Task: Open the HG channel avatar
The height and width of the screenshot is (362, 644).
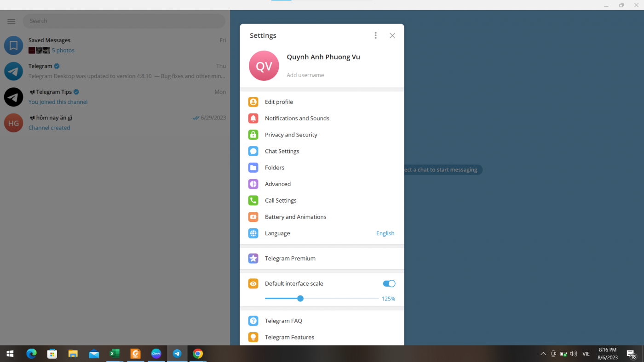Action: pyautogui.click(x=13, y=123)
